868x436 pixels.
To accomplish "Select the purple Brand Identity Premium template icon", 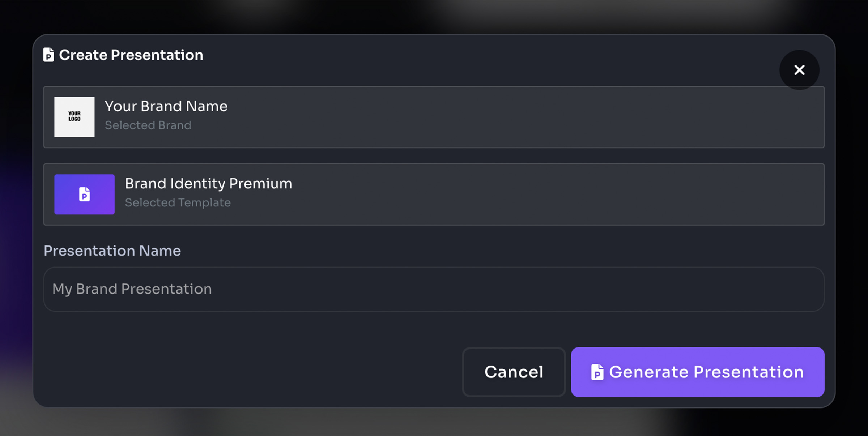I will pos(84,195).
